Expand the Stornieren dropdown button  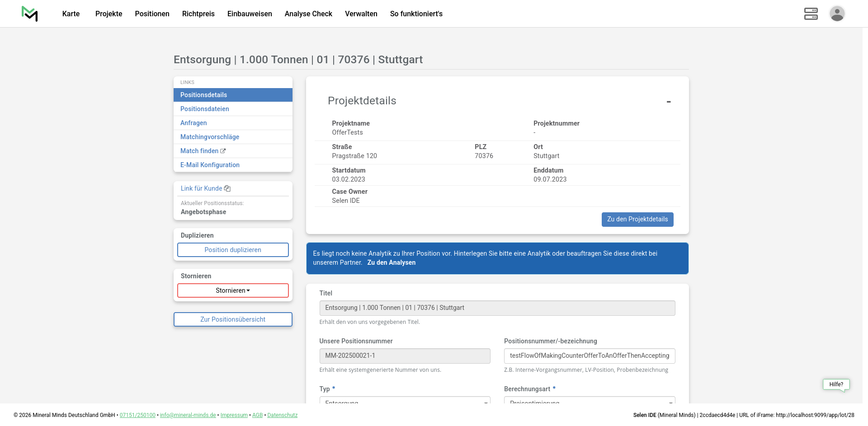tap(233, 290)
